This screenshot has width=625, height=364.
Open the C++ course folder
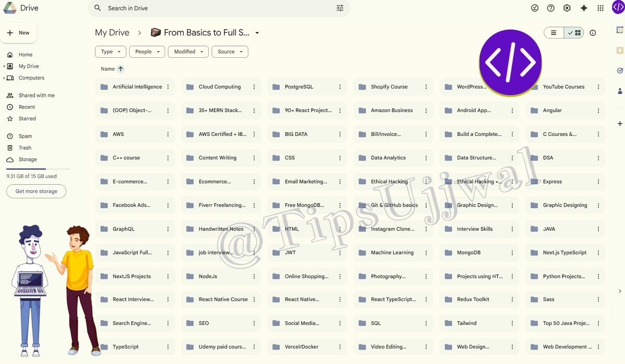(x=135, y=158)
